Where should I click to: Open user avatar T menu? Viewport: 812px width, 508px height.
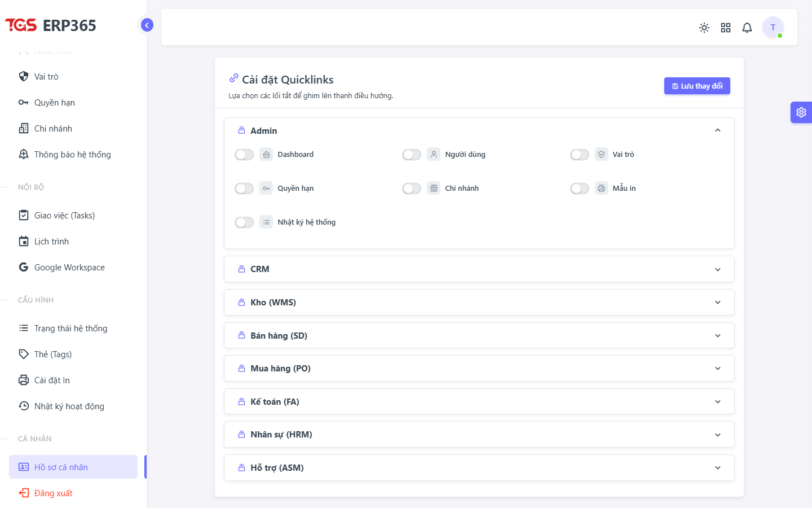(x=773, y=27)
